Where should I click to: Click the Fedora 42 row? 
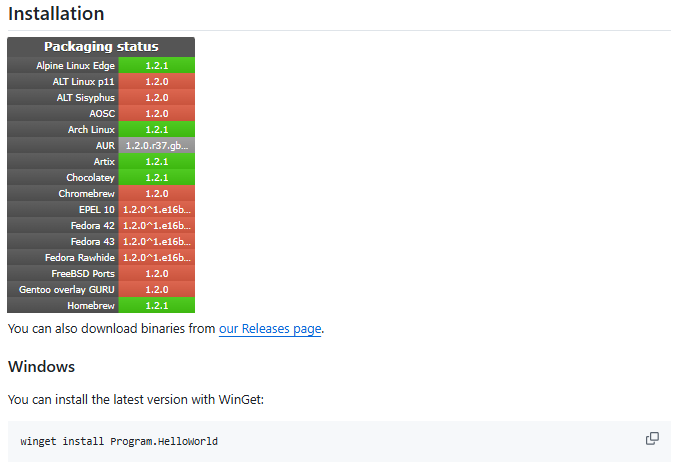coord(101,225)
